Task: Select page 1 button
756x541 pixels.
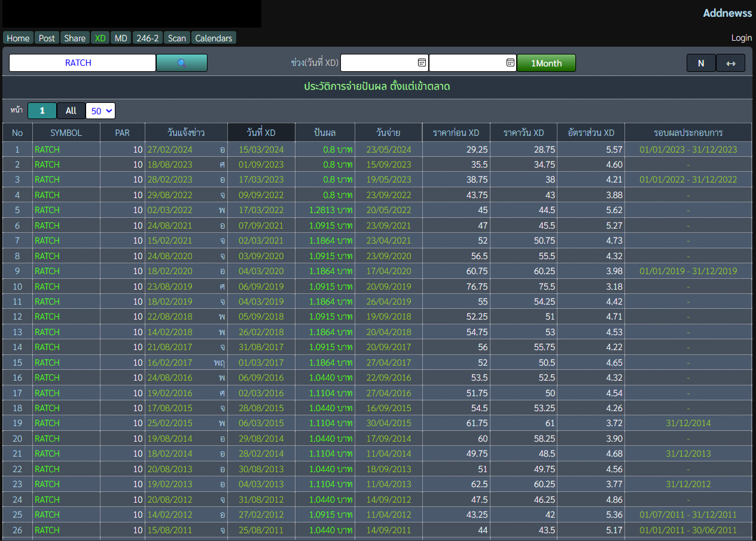Action: tap(42, 111)
